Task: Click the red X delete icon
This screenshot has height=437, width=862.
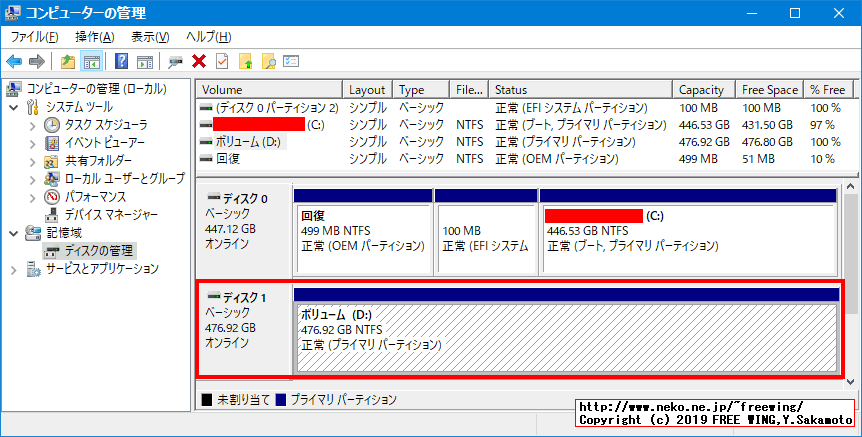Action: tap(199, 61)
